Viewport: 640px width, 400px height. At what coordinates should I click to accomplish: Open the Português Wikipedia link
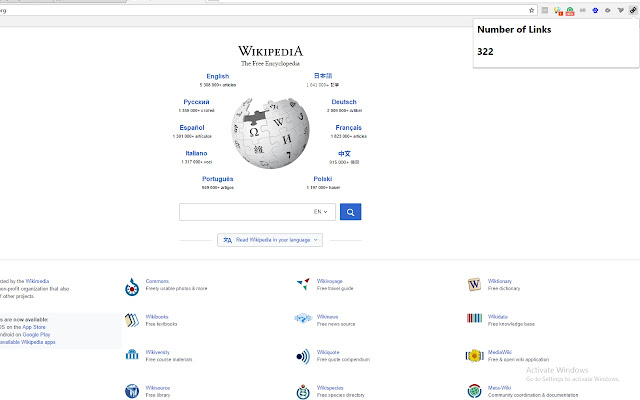(x=218, y=179)
